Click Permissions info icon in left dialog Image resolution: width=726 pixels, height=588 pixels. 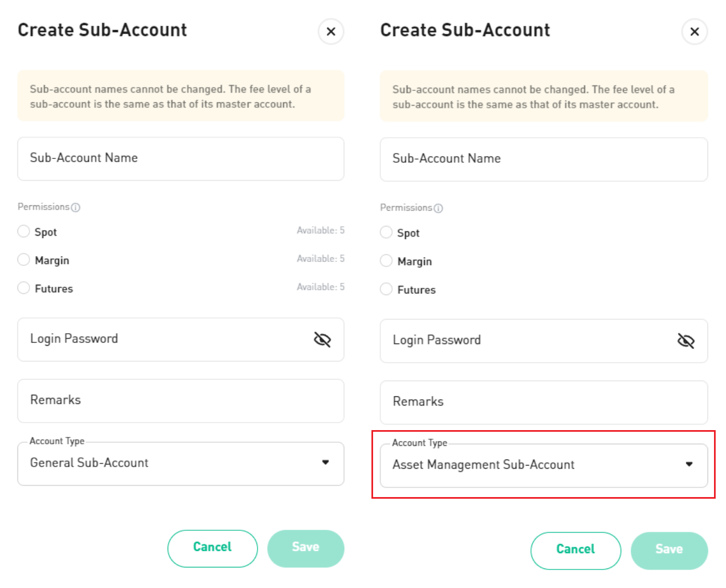(x=76, y=207)
